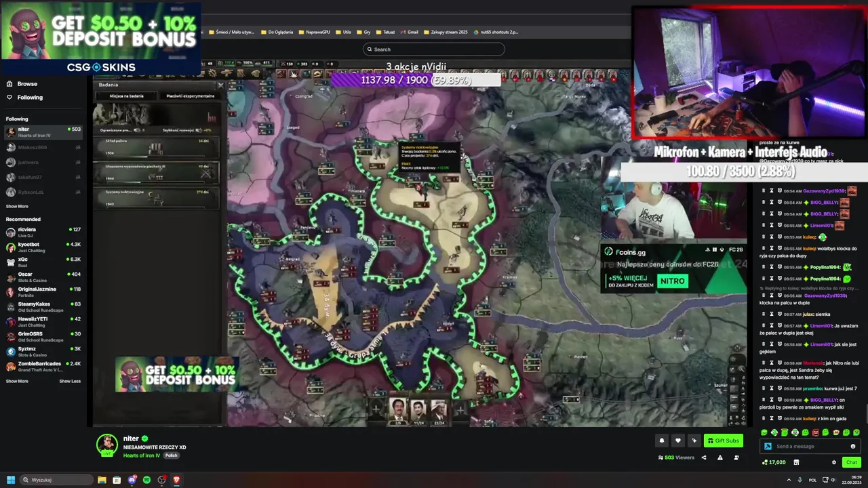Open Discord from taskbar
Image resolution: width=868 pixels, height=488 pixels.
pyautogui.click(x=132, y=480)
